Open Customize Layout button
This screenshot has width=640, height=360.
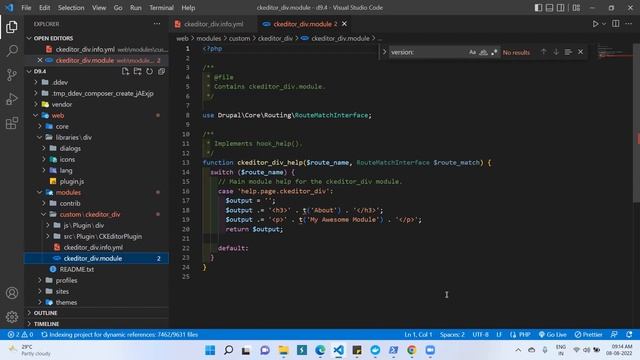576,8
